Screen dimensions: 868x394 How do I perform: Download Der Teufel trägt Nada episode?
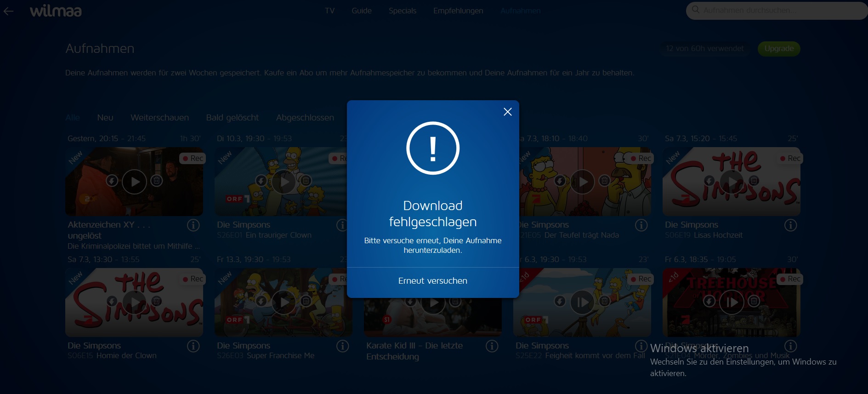coord(560,181)
